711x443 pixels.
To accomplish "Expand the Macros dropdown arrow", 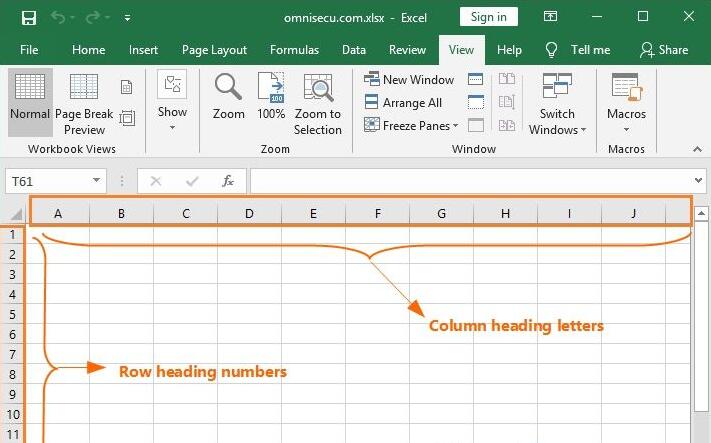I will point(626,130).
